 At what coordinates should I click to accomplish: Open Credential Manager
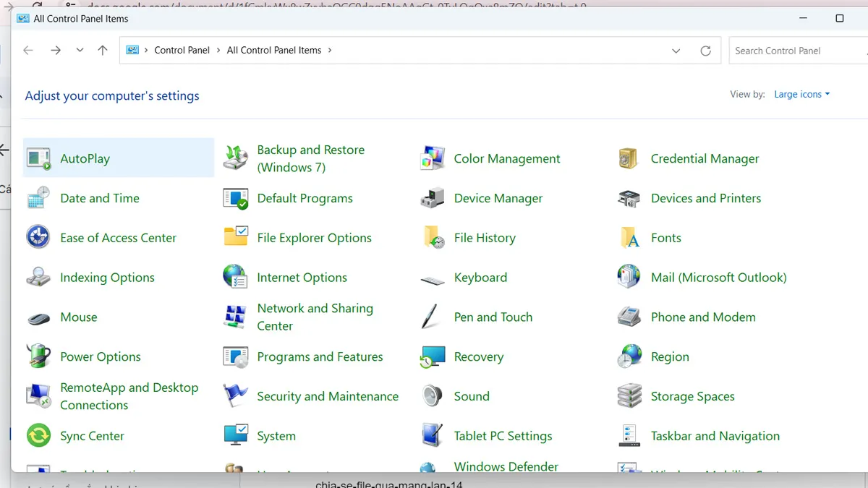tap(705, 158)
